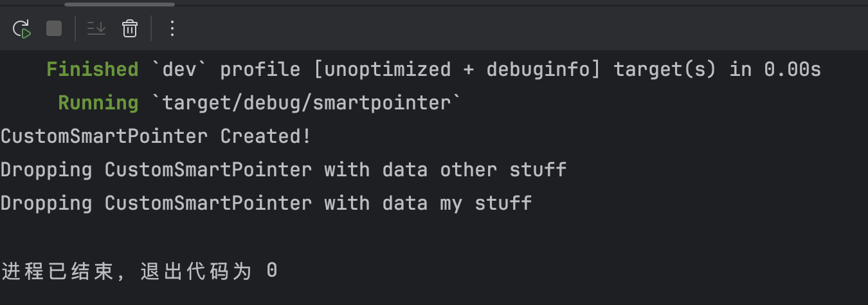Clear console output with trash icon

click(130, 28)
